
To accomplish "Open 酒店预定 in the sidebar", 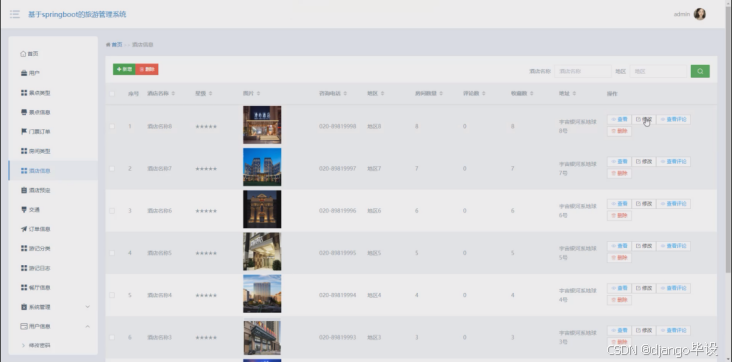I will [x=53, y=190].
